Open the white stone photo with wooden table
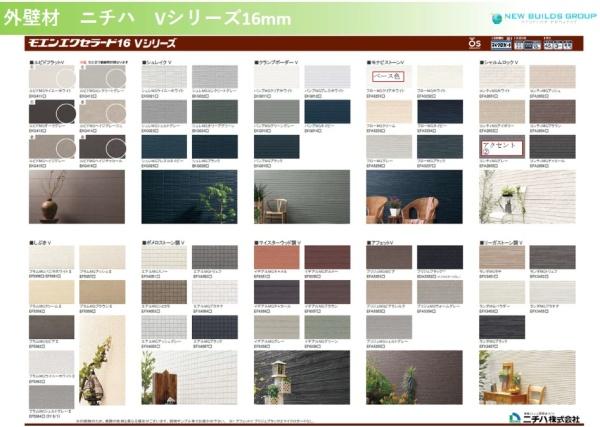 pos(527,377)
